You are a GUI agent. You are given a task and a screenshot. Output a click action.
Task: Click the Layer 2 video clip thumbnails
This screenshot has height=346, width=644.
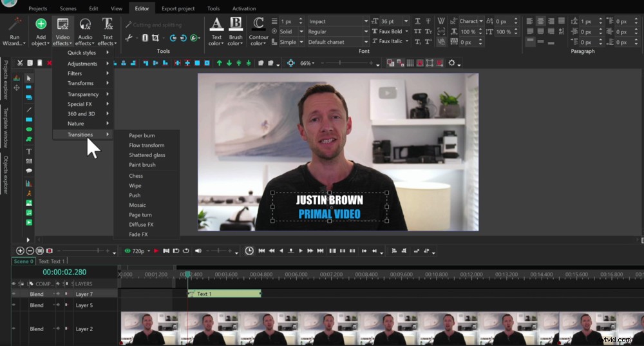(382, 329)
